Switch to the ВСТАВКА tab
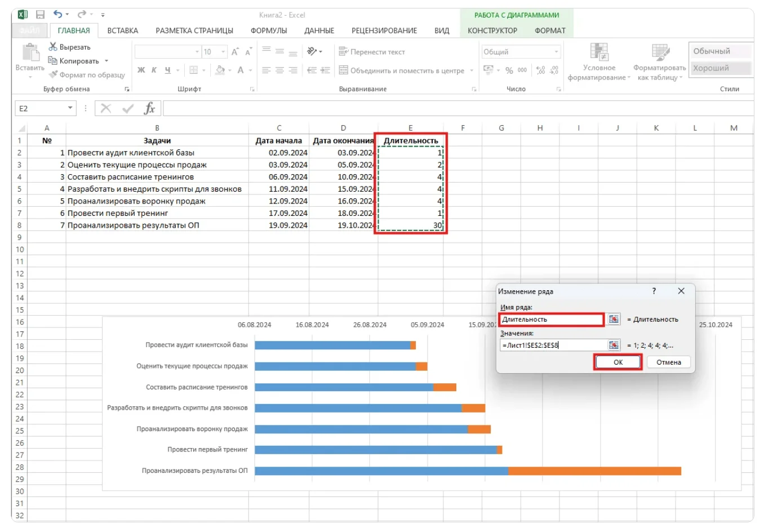This screenshot has height=532, width=764. tap(123, 30)
